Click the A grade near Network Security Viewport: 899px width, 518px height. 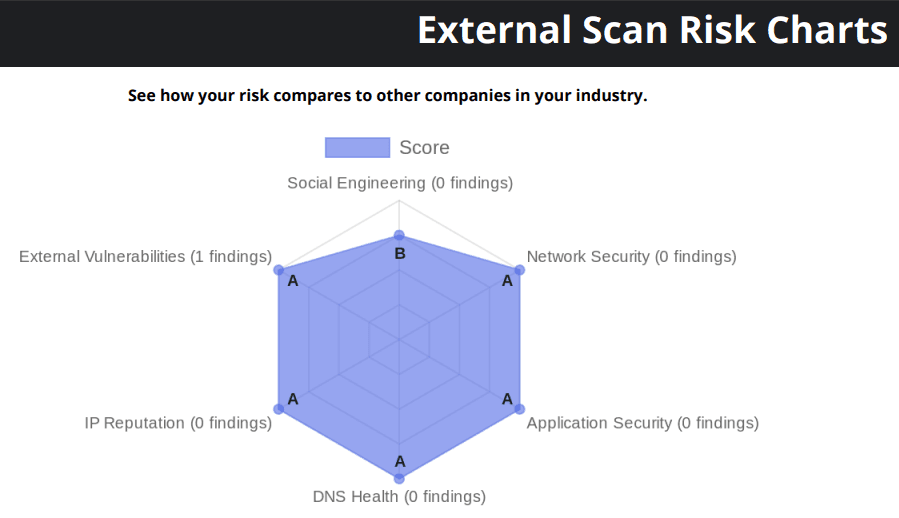coord(507,281)
